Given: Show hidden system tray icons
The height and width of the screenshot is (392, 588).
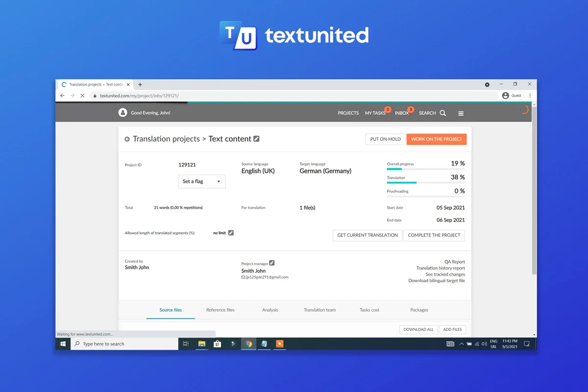Looking at the screenshot, I should pos(462,344).
